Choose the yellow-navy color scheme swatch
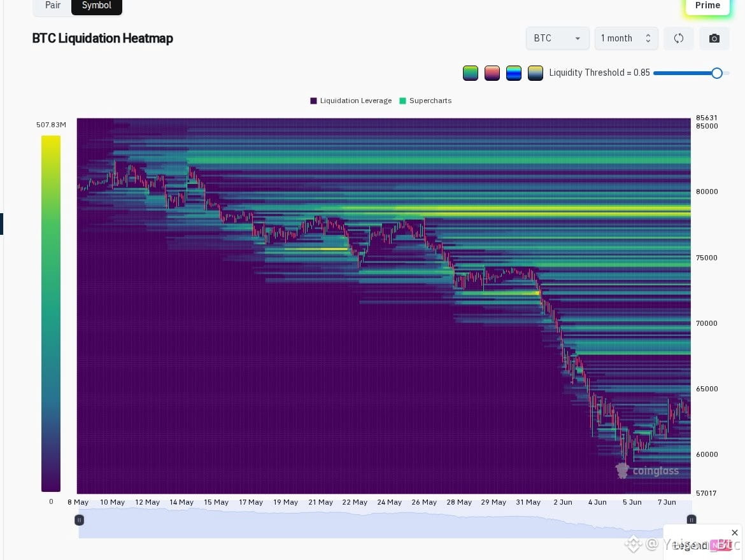The height and width of the screenshot is (560, 745). (535, 73)
